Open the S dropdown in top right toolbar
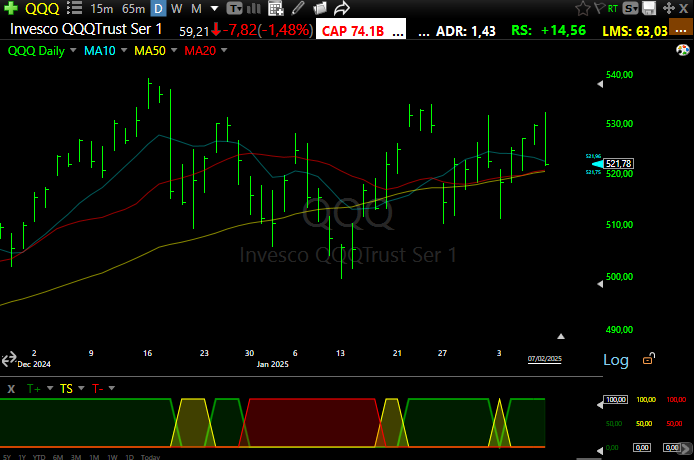 pyautogui.click(x=630, y=8)
